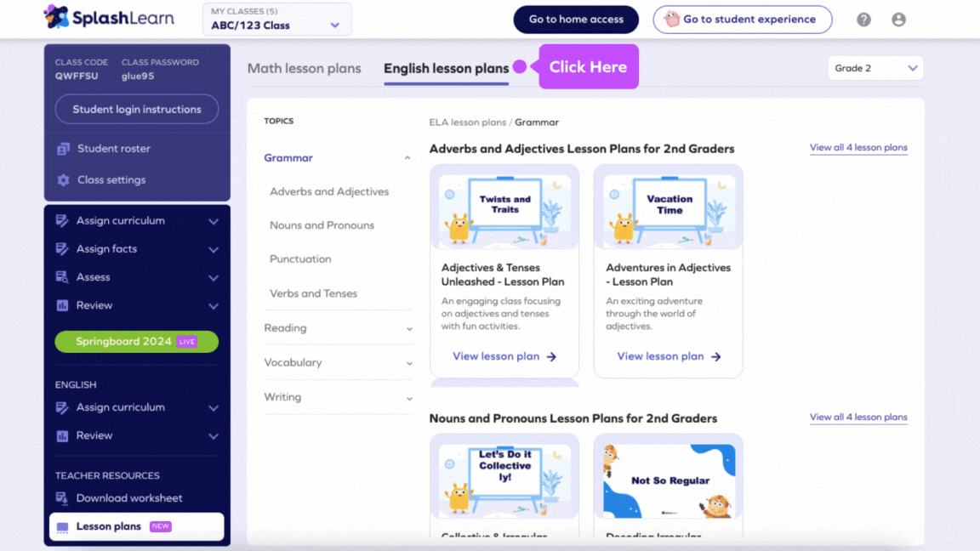Screen dimensions: 980x551
Task: Click class code QWFFSU text
Action: (77, 77)
